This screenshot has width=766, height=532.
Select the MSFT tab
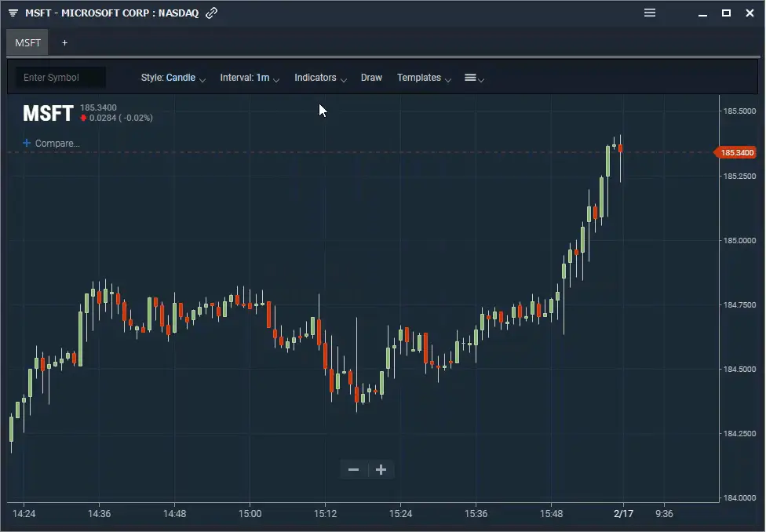click(27, 42)
